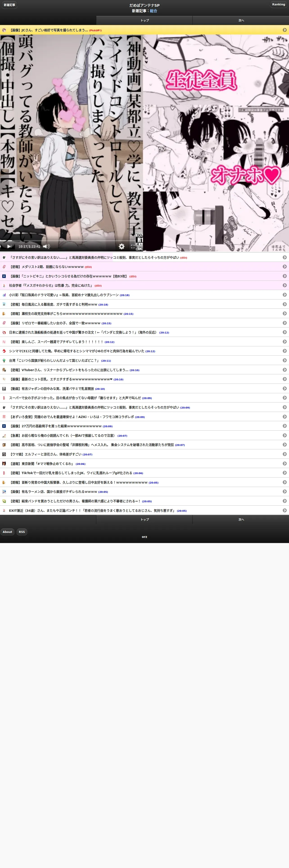Click site favicon next to あずいろ食堂 headline
289x868 pixels.
coord(4,417)
